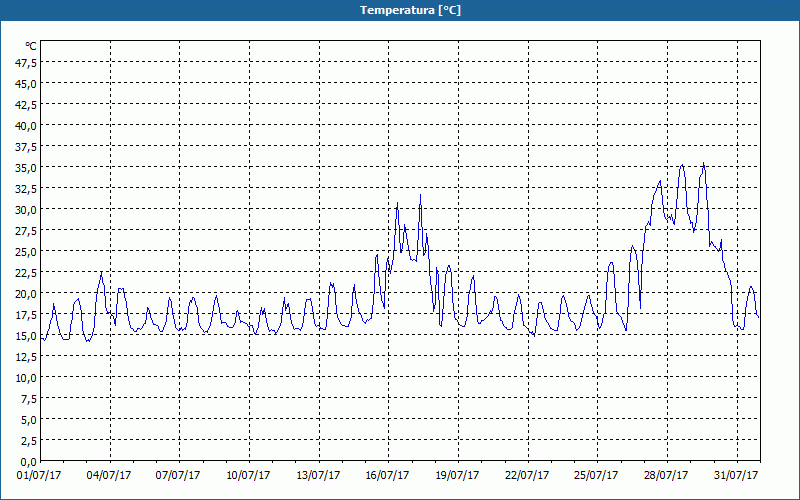
Task: Select the 13/07/17 date label
Action: click(x=318, y=476)
